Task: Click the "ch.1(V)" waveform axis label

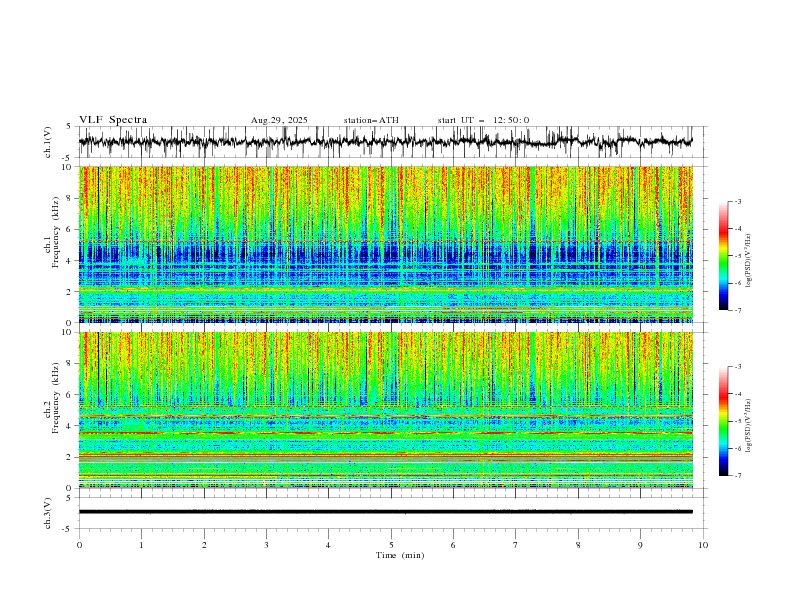Action: [48, 142]
